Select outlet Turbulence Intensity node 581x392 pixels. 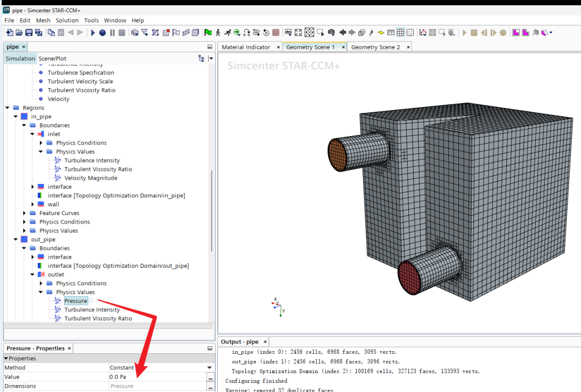[x=92, y=310]
